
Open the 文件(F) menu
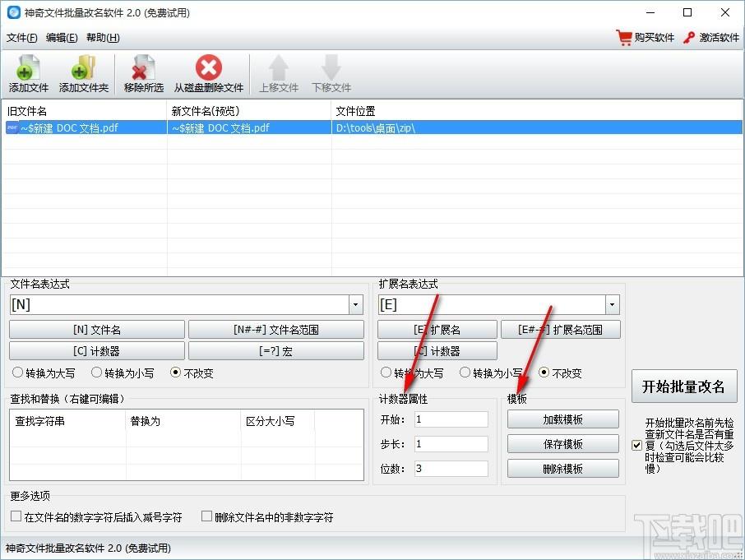click(x=22, y=38)
